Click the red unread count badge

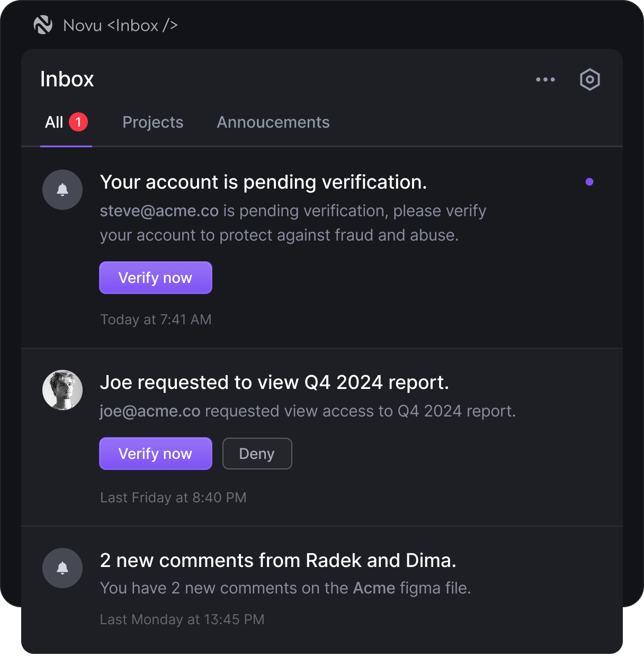click(78, 122)
